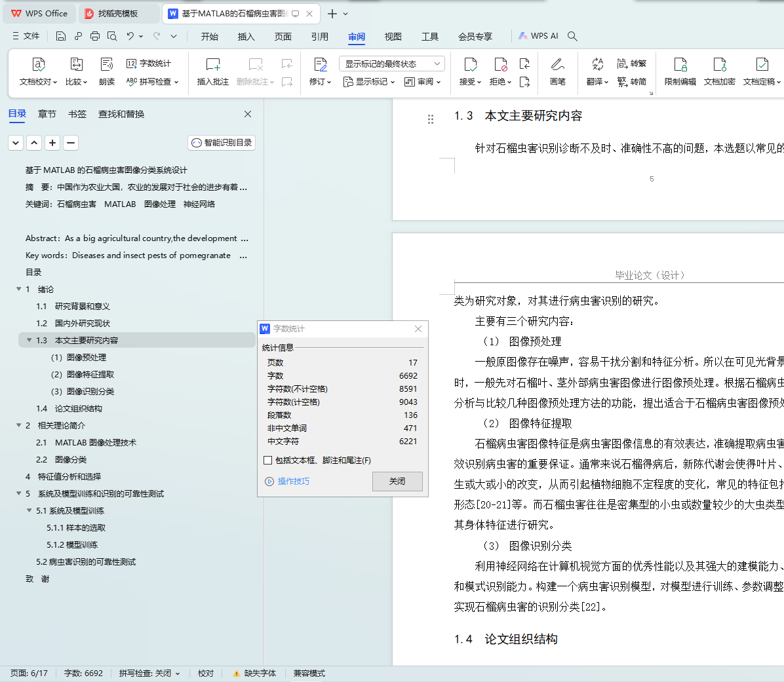Run 智能识别目录 smart outline recognition
Screen dimensions: 784x682
click(x=221, y=142)
